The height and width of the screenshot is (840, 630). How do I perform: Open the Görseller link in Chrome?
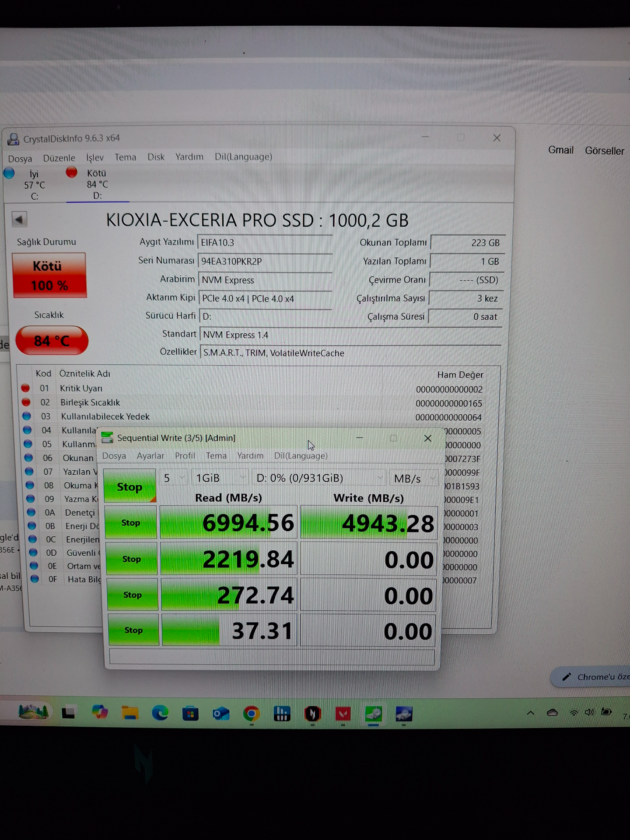604,150
